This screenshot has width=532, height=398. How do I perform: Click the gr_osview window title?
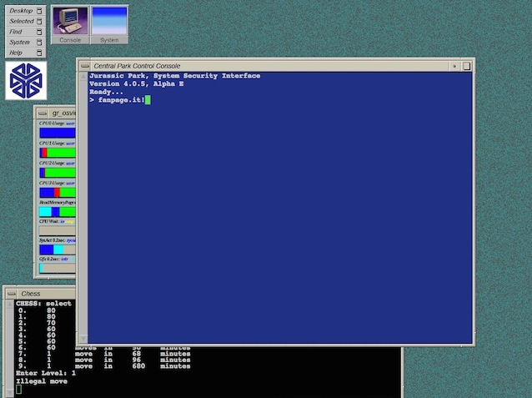(x=63, y=113)
